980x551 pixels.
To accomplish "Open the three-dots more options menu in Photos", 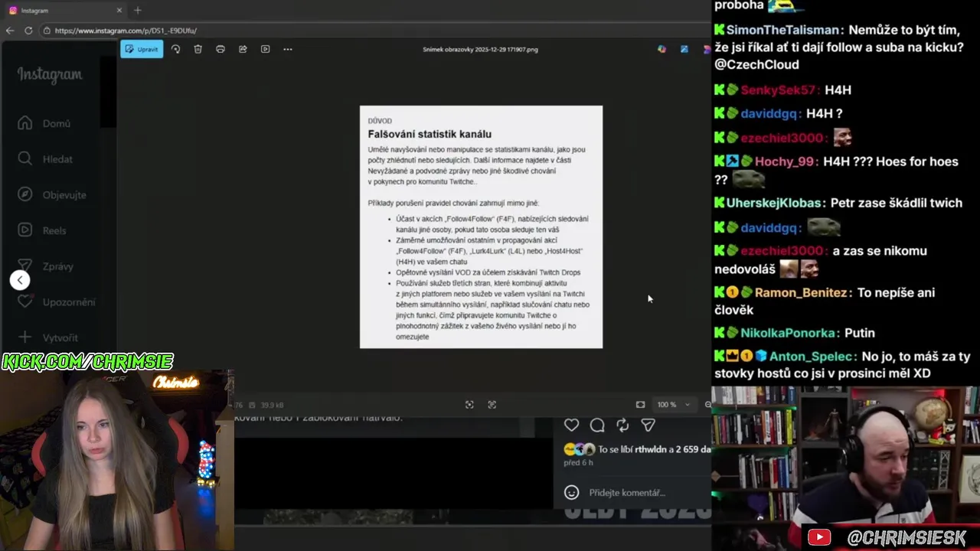I will 288,49.
